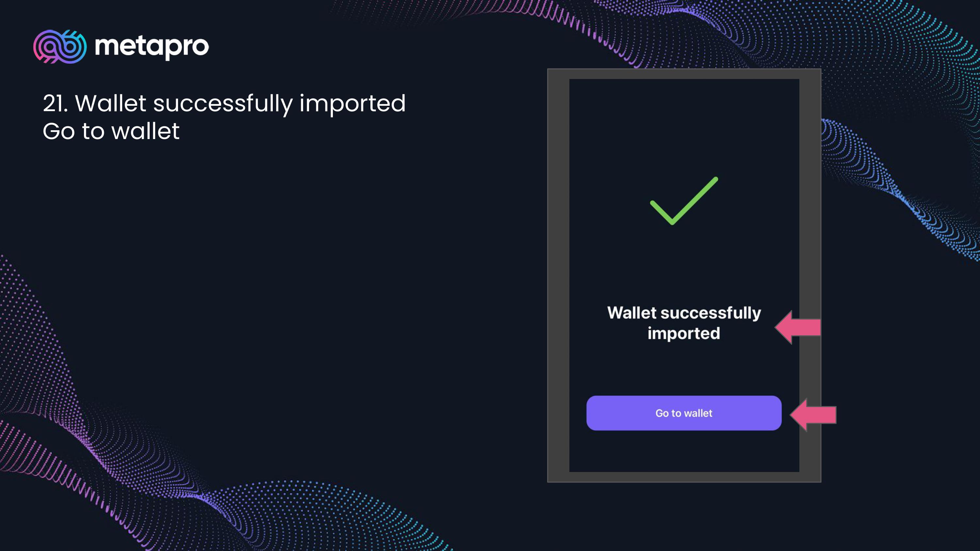Click the pink arrow beside the success message

tap(798, 327)
